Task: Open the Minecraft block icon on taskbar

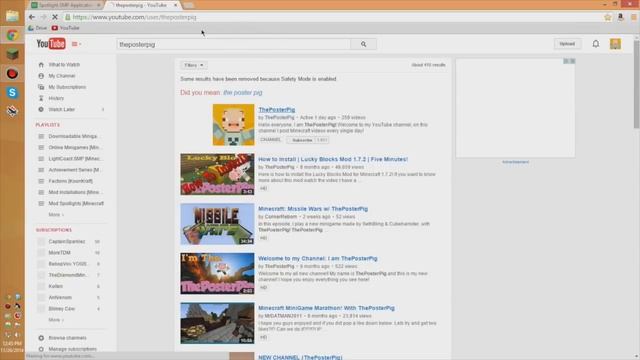Action: click(x=12, y=54)
